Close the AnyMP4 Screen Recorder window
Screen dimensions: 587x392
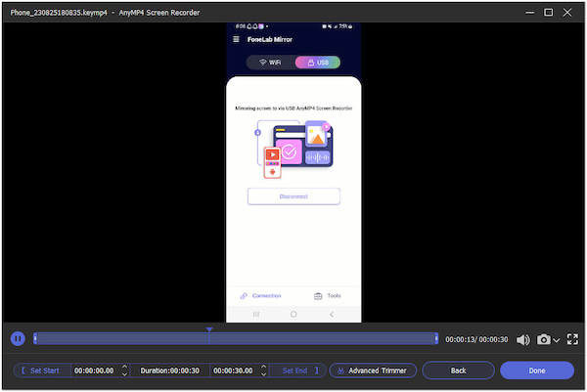point(567,13)
